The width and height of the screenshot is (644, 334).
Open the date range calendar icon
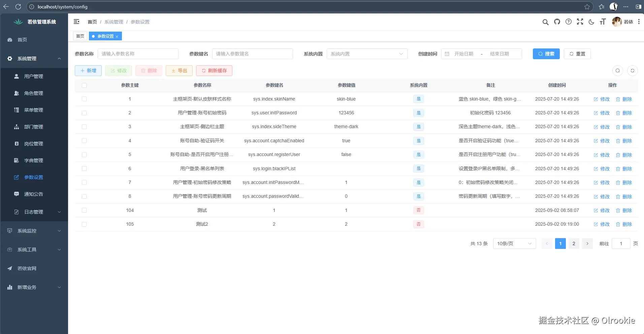coord(447,54)
